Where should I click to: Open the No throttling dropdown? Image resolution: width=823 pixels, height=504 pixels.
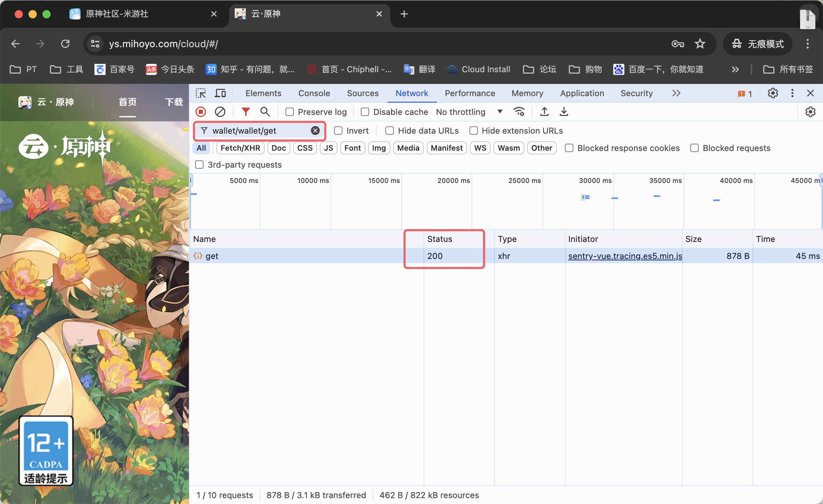469,112
